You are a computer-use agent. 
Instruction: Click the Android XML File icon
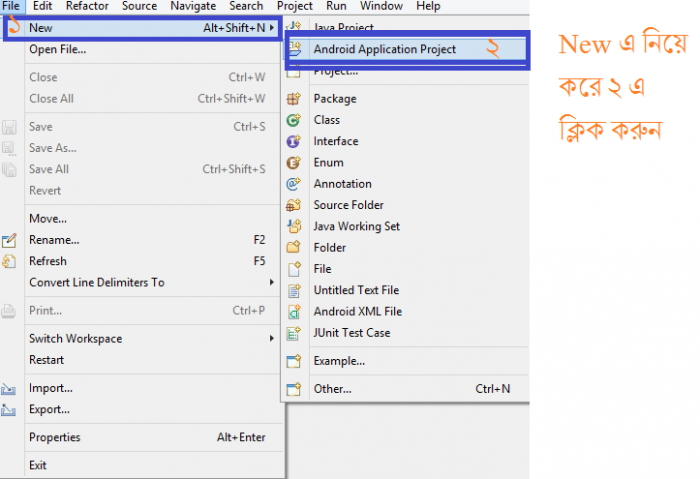(293, 312)
